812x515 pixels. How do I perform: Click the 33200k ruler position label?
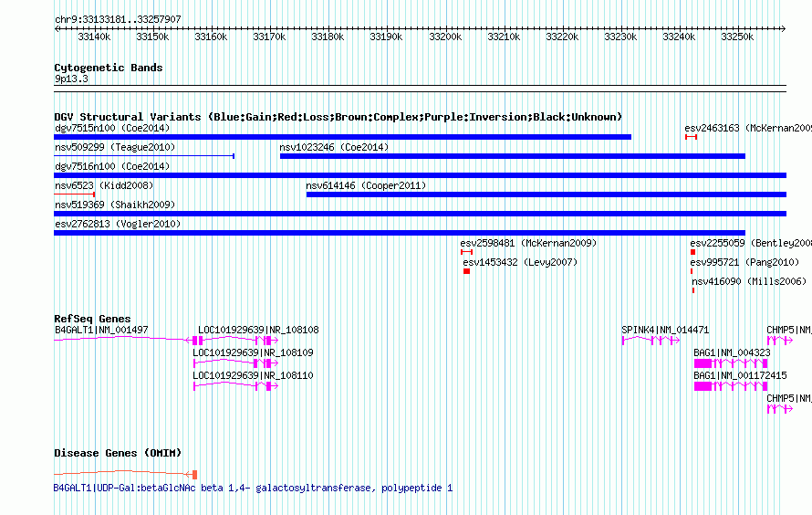pos(445,37)
